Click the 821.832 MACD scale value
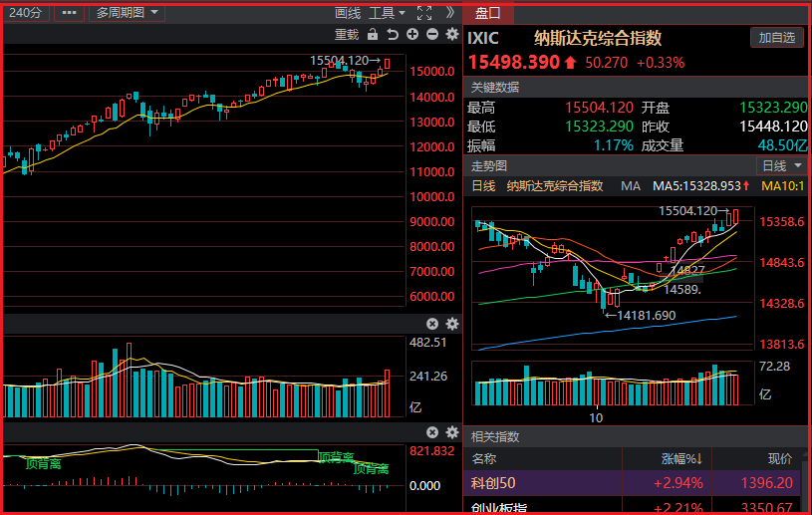 click(x=432, y=451)
